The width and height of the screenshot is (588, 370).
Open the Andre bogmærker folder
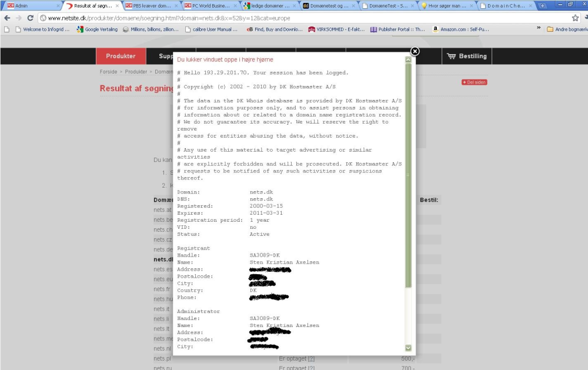567,29
